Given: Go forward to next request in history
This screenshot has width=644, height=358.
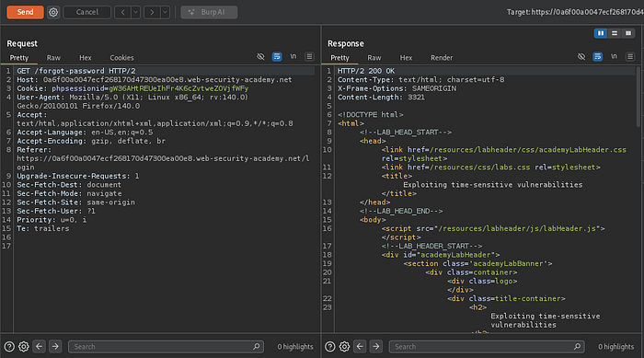Looking at the screenshot, I should point(152,12).
